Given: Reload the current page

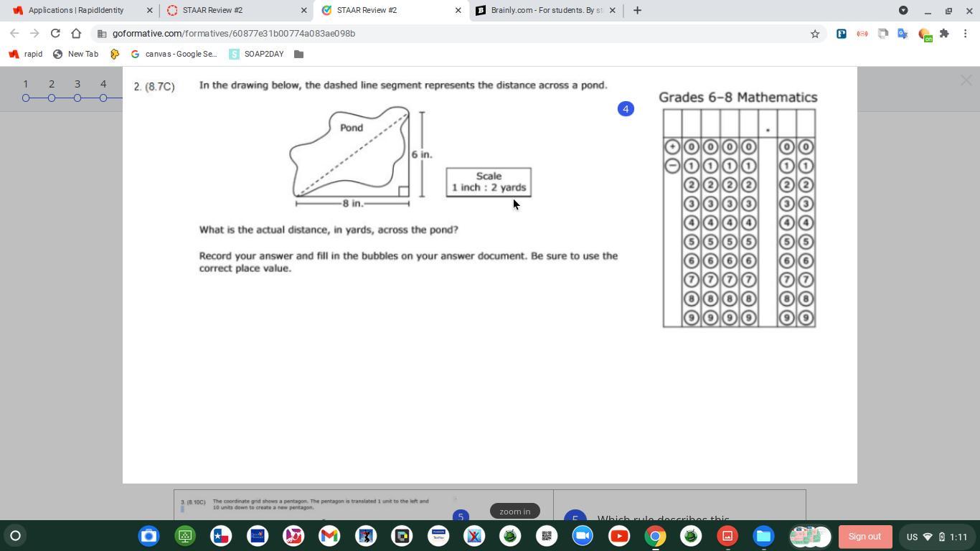Looking at the screenshot, I should [55, 33].
